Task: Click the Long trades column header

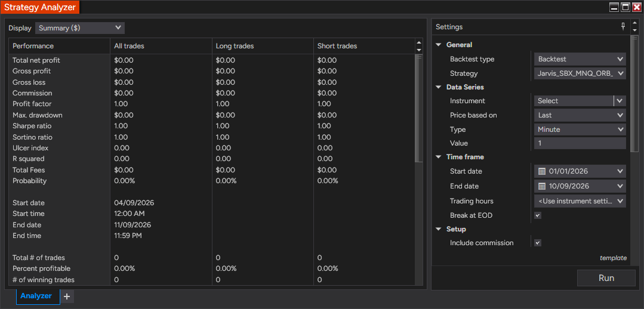Action: click(263, 46)
